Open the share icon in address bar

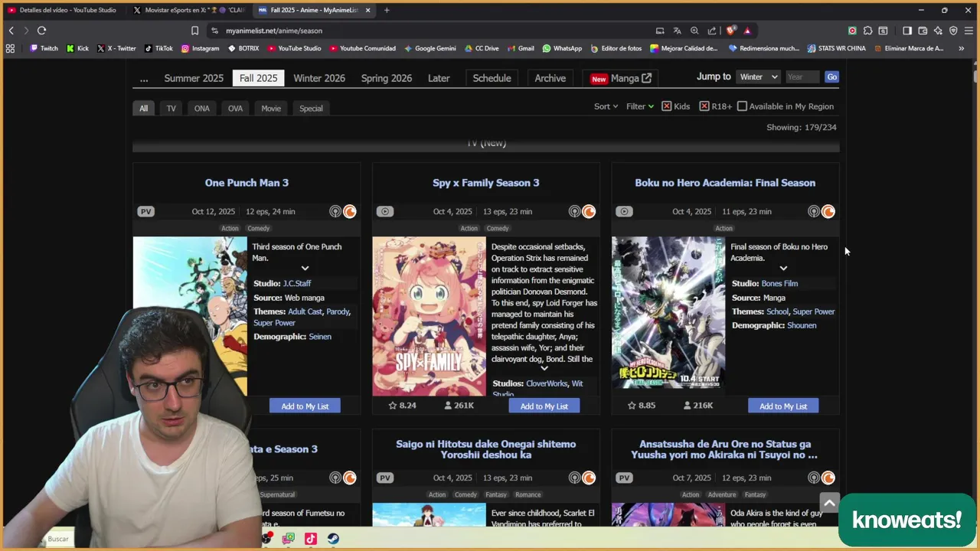712,31
